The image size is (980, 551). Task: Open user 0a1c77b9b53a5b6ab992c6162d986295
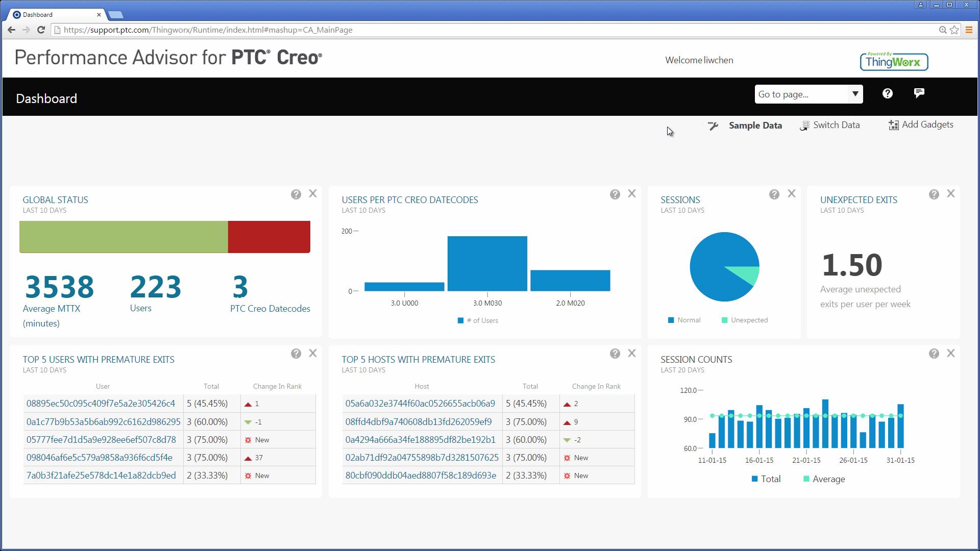103,422
